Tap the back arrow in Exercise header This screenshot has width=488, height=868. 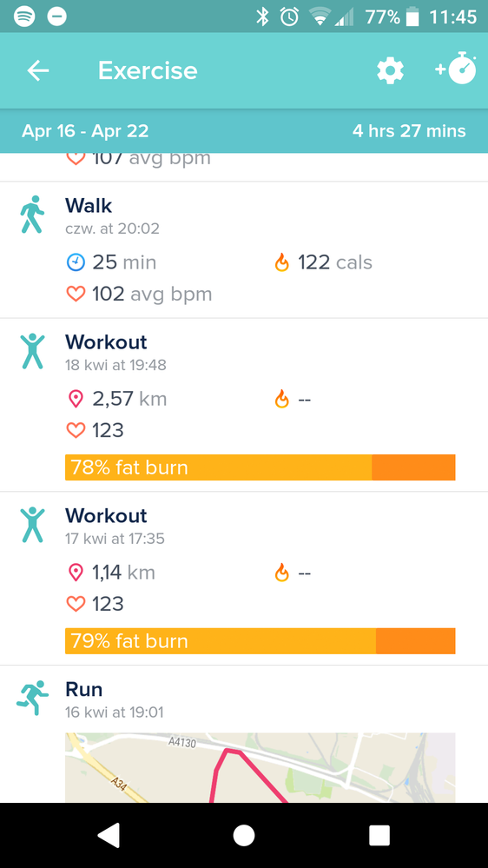click(x=38, y=71)
